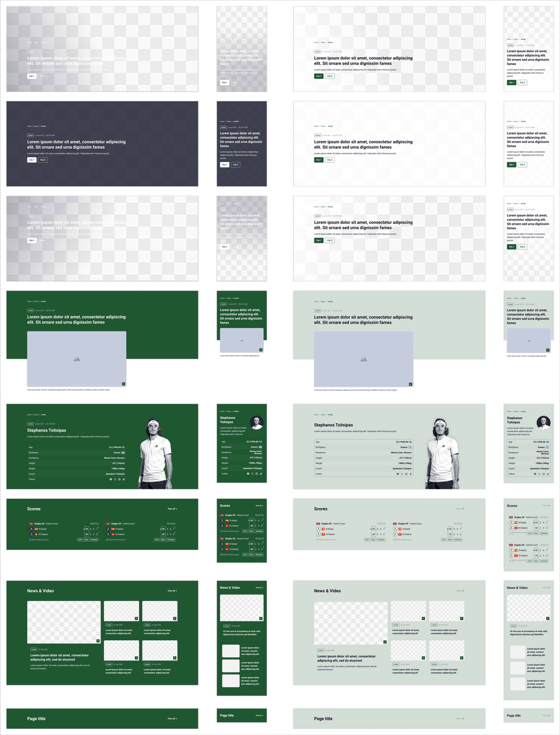Click Cta 1 button in navy narrow hero
560x735 pixels.
225,165
